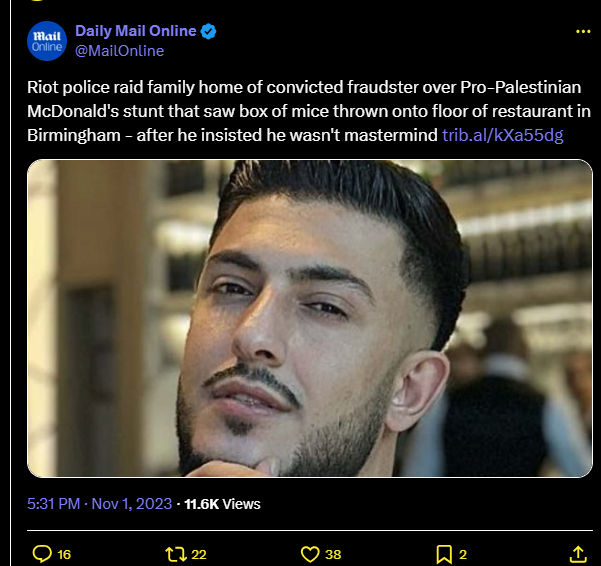Click the like count 38
The image size is (601, 566).
[333, 553]
